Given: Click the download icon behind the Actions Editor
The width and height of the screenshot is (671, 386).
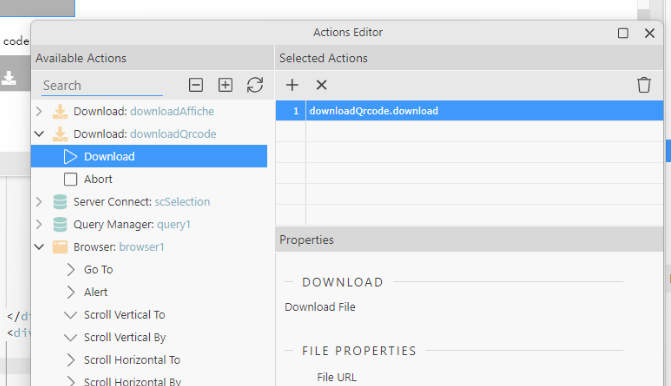Looking at the screenshot, I should (9, 78).
